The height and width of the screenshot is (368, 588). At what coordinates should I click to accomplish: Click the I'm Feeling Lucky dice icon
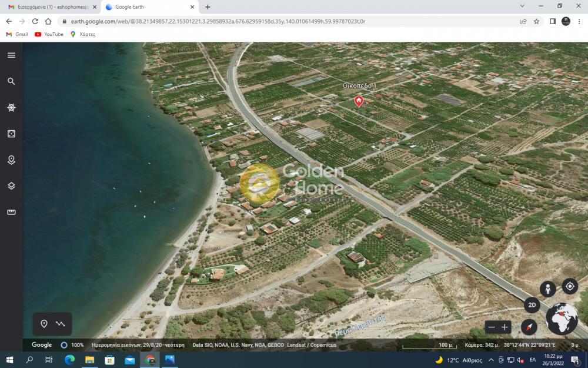[11, 134]
